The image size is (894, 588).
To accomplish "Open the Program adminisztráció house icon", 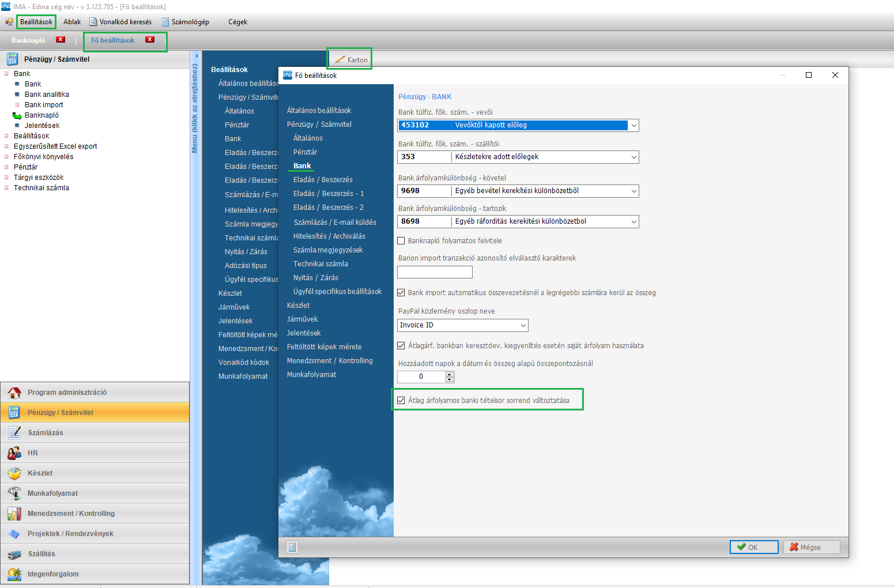I will coord(14,393).
